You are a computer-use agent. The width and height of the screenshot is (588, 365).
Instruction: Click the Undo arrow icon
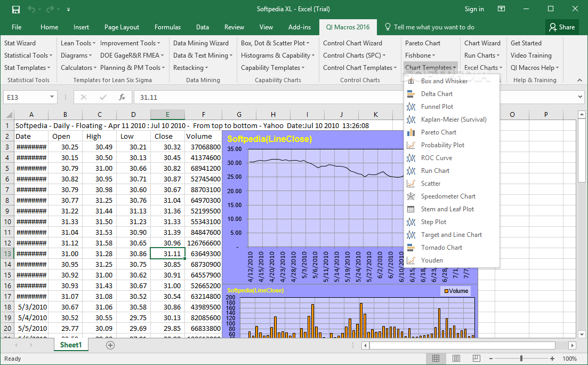[x=31, y=10]
